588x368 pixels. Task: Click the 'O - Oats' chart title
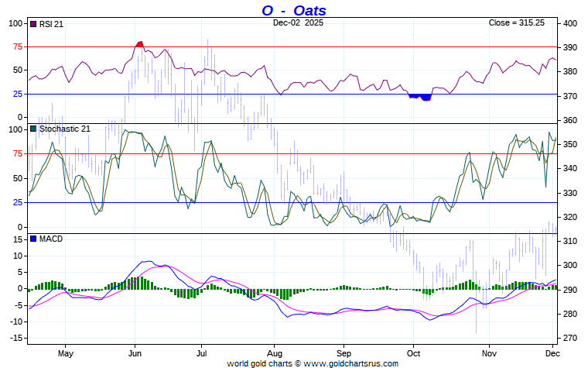click(x=292, y=10)
